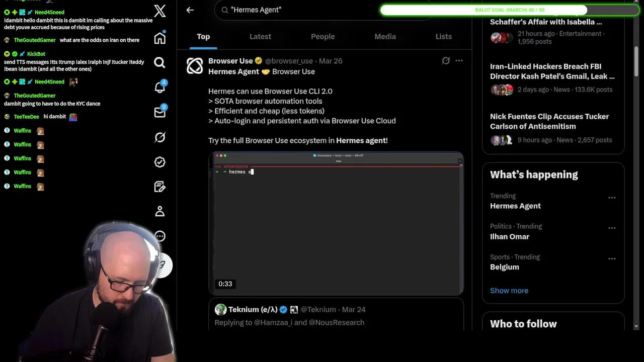This screenshot has width=644, height=362.
Task: Open Explore with the magnifier sidebar icon
Action: click(160, 63)
